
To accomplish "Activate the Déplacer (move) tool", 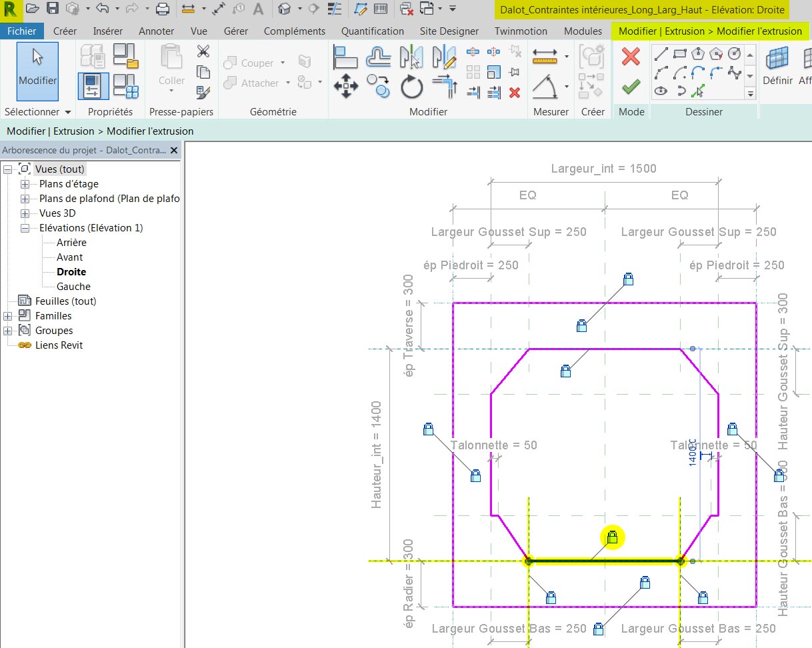I will click(x=346, y=86).
